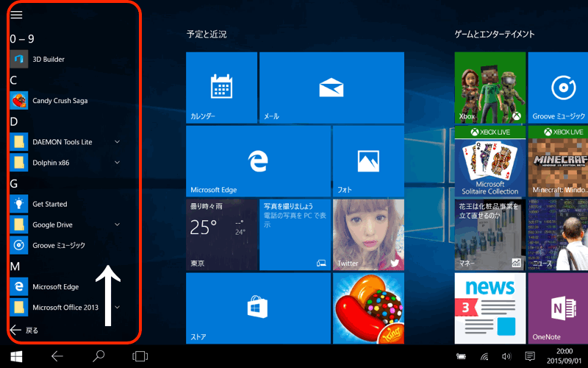
Task: Open the メール mail tile
Action: (331, 87)
